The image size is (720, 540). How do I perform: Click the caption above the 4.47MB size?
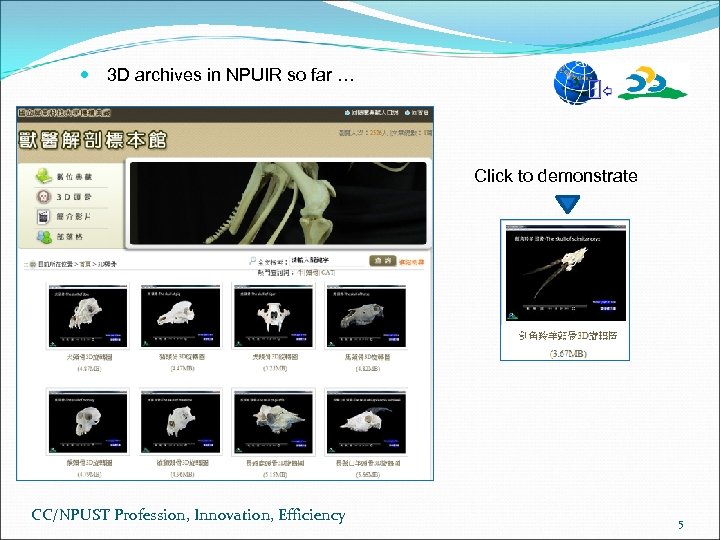(182, 357)
